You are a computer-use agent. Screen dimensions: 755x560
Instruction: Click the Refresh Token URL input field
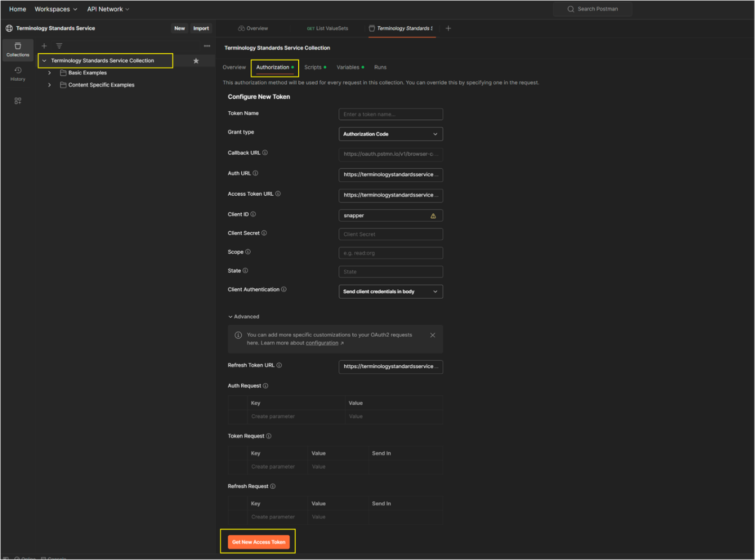point(391,366)
